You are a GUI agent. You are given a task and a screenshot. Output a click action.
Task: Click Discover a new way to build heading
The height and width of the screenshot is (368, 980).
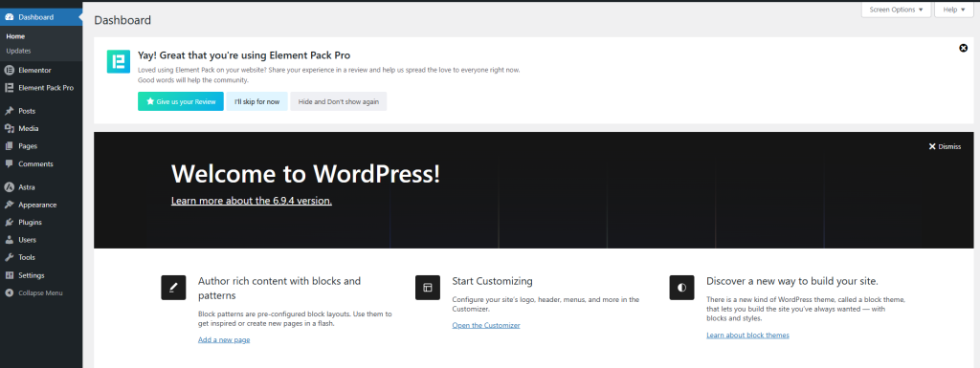click(792, 281)
